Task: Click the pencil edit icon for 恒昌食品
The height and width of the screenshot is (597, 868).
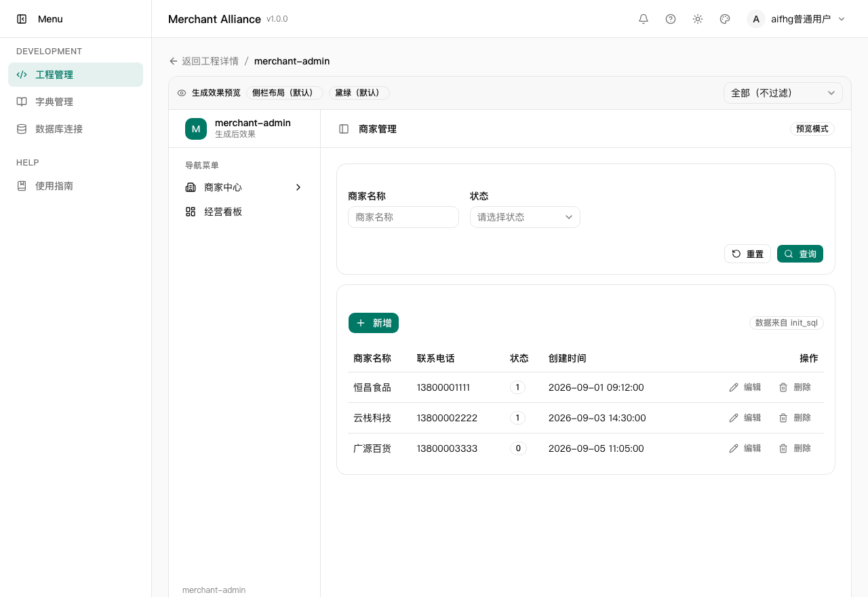Action: 734,387
